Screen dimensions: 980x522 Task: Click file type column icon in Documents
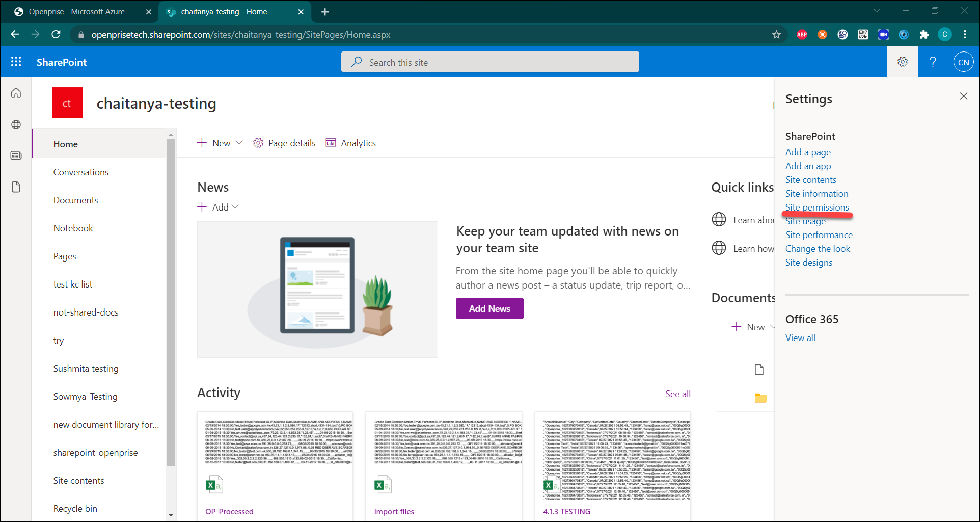759,370
